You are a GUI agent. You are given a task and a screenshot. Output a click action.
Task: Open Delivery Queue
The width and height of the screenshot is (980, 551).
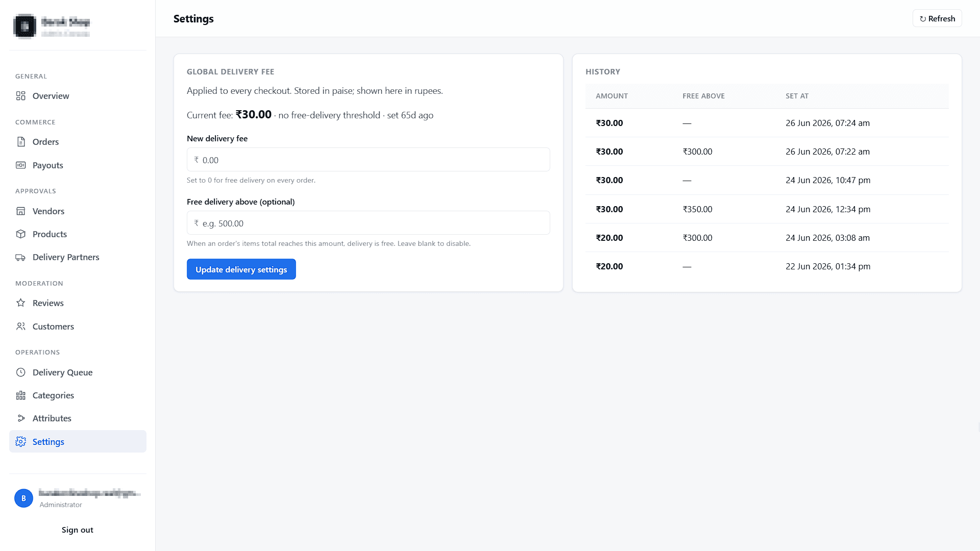[x=78, y=372]
